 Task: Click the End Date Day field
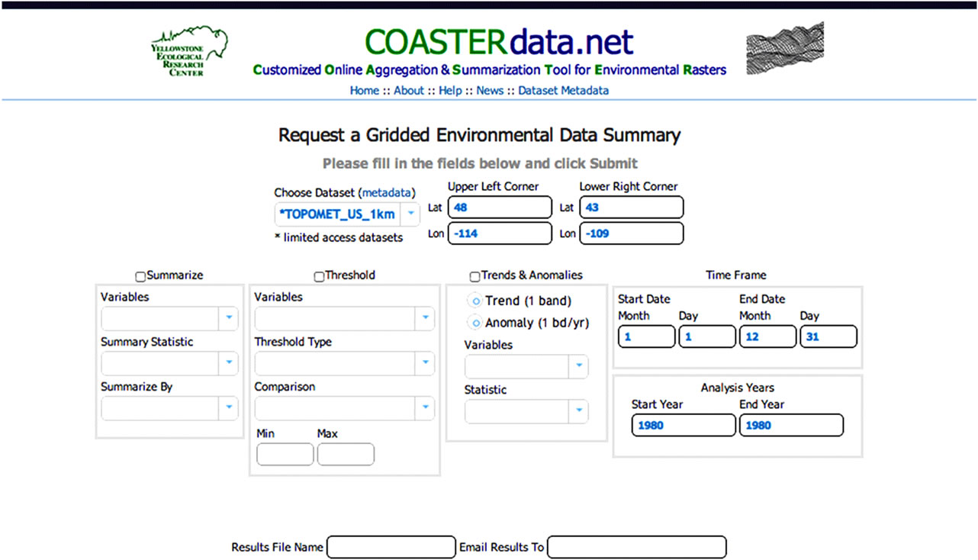point(828,336)
